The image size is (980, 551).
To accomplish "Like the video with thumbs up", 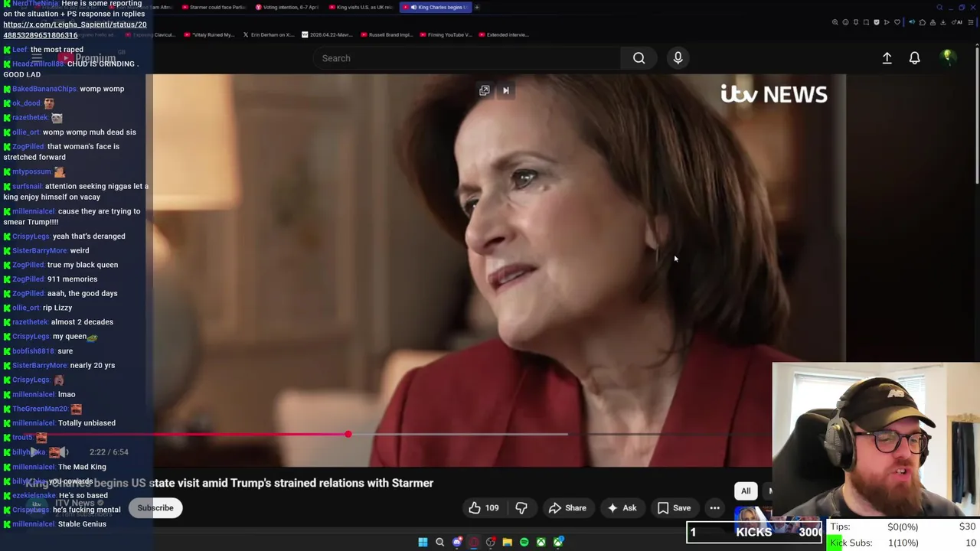I will tap(483, 508).
